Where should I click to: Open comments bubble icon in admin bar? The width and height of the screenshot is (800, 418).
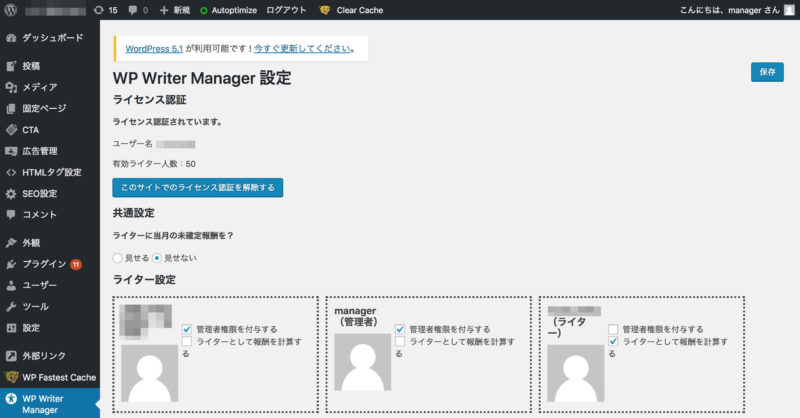point(133,10)
